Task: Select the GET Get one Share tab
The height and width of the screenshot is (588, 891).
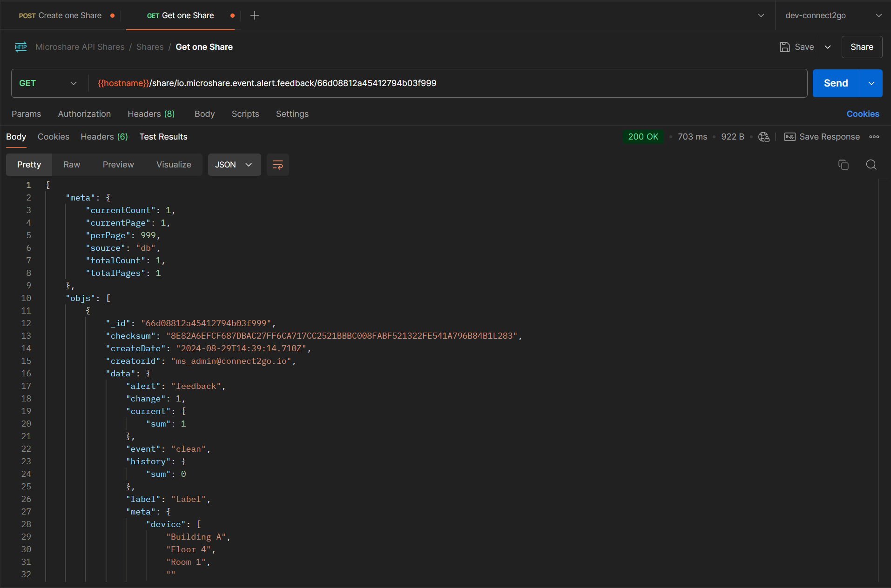Action: [x=181, y=15]
